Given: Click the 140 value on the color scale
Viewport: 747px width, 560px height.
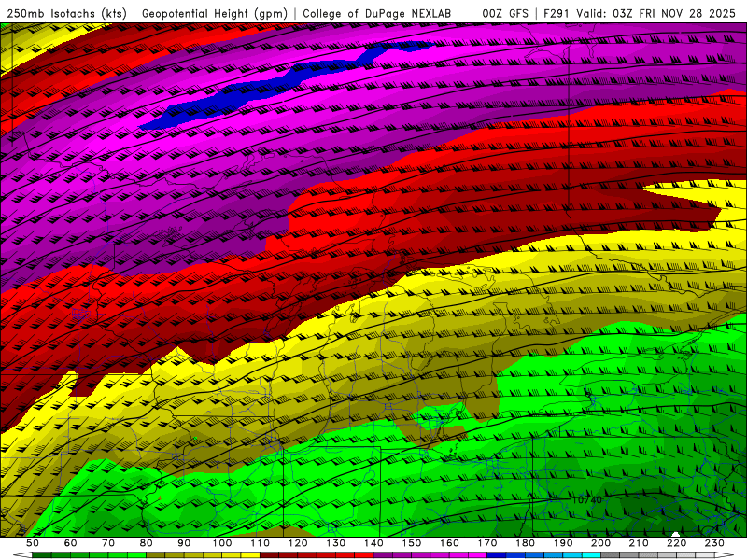Looking at the screenshot, I should click(373, 543).
